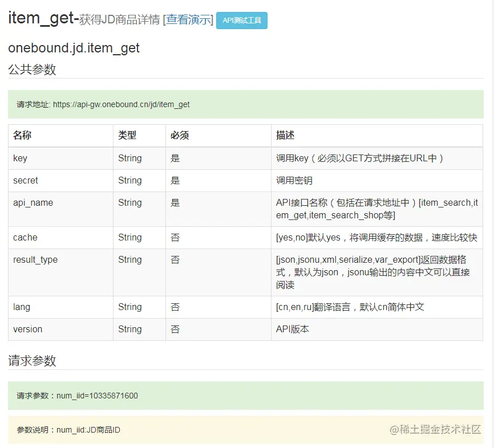Select the version parameter name cell
Viewport: 494px width, 448px height.
[60, 329]
